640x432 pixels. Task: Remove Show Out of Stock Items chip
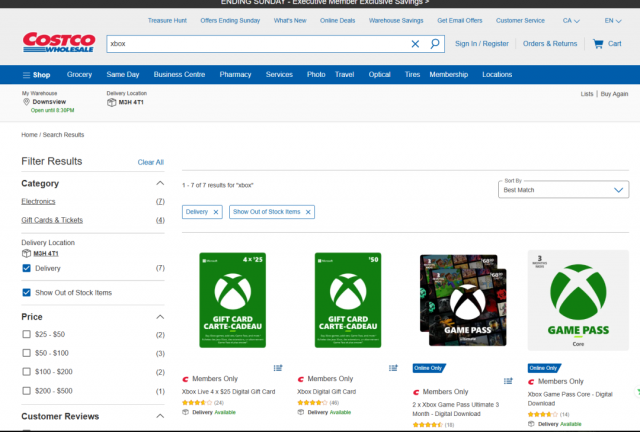[x=309, y=212]
